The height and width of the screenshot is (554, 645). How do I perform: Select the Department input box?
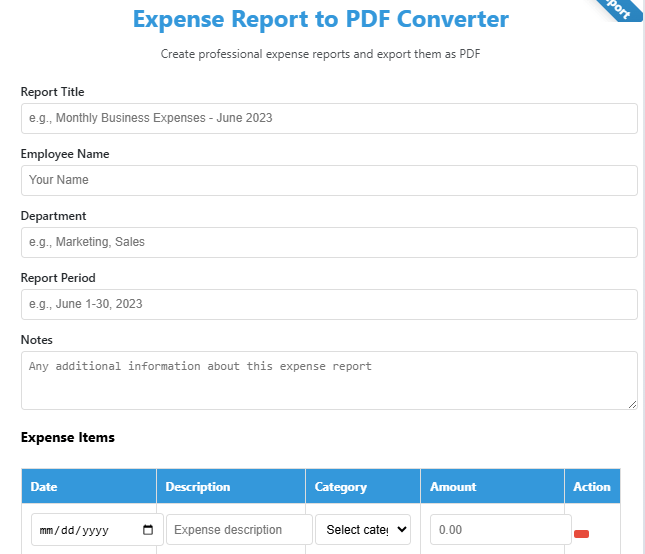coord(329,243)
